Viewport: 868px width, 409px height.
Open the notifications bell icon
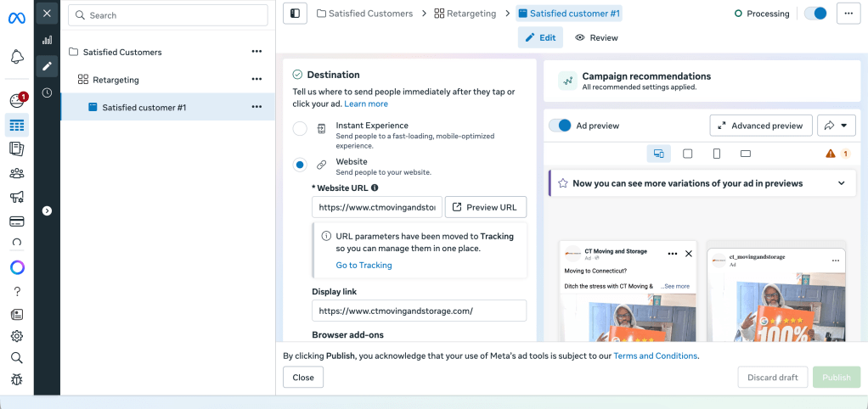click(16, 57)
